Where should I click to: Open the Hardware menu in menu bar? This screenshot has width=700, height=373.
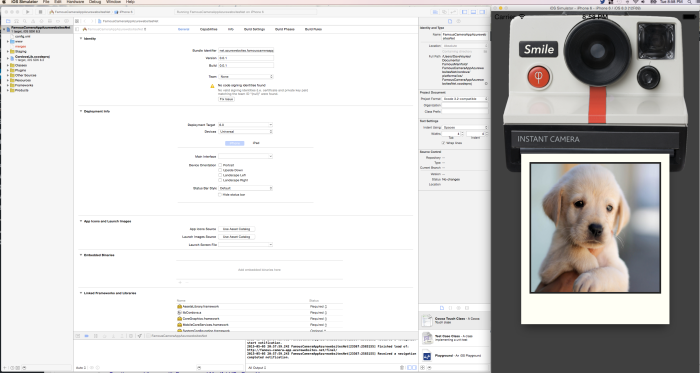click(75, 2)
